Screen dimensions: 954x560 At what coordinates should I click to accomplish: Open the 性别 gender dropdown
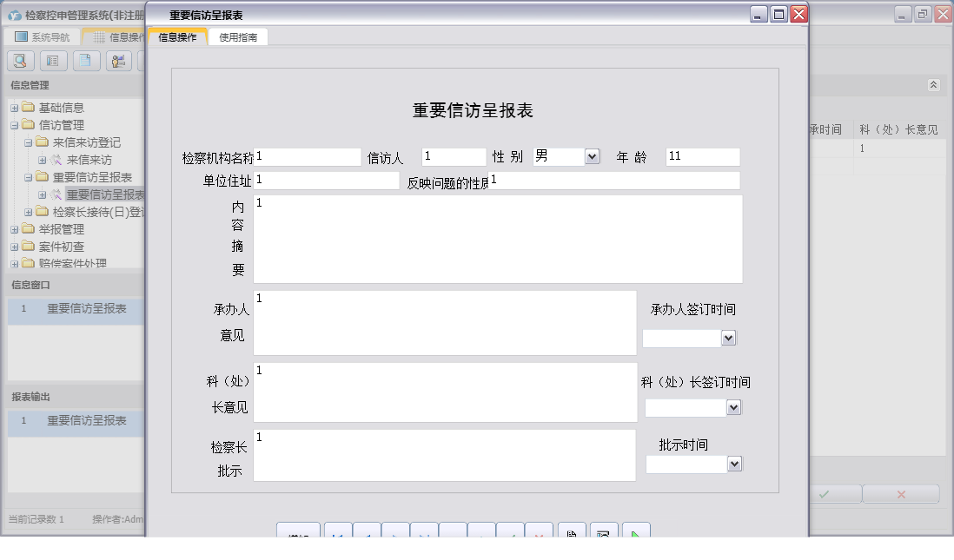[593, 156]
